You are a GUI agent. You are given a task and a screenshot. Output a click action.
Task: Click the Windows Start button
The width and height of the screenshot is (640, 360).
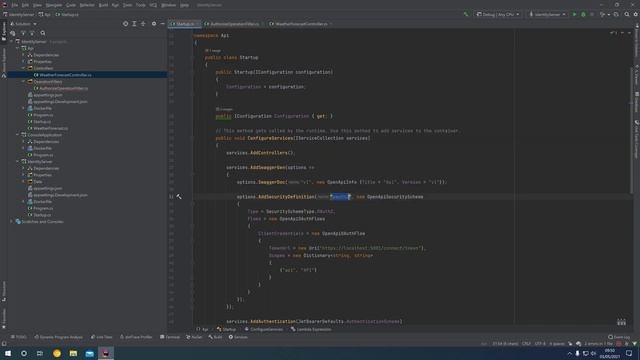tap(8, 353)
